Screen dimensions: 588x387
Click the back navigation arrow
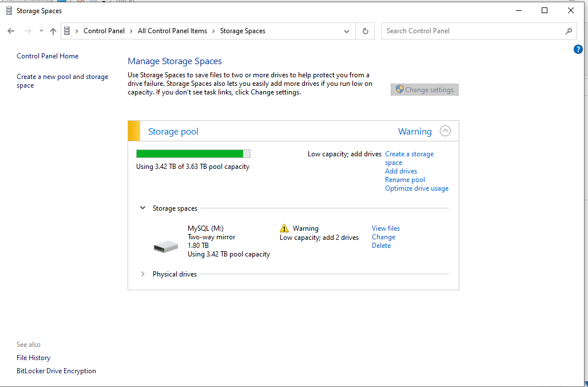(11, 31)
